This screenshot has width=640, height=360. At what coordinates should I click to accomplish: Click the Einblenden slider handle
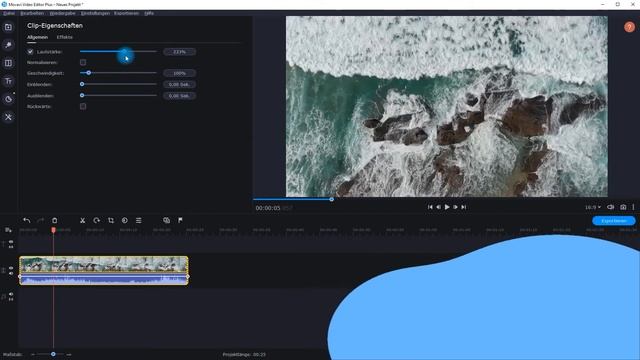click(82, 84)
